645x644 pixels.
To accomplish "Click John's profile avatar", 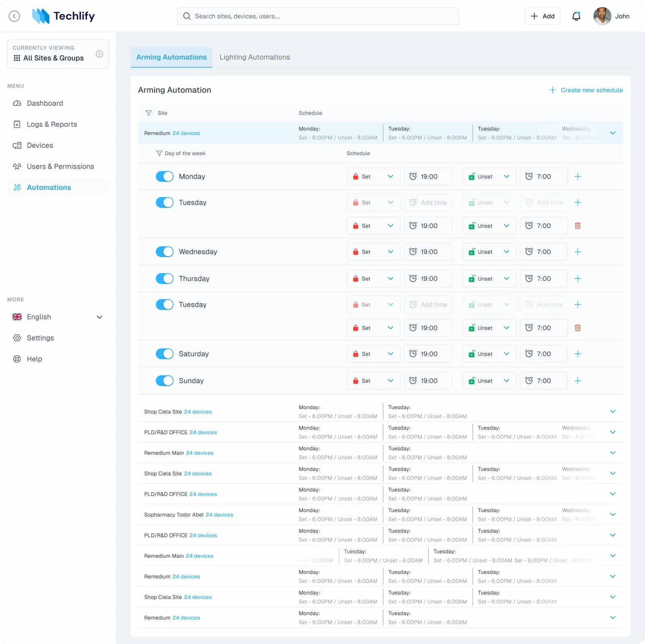I will point(602,16).
